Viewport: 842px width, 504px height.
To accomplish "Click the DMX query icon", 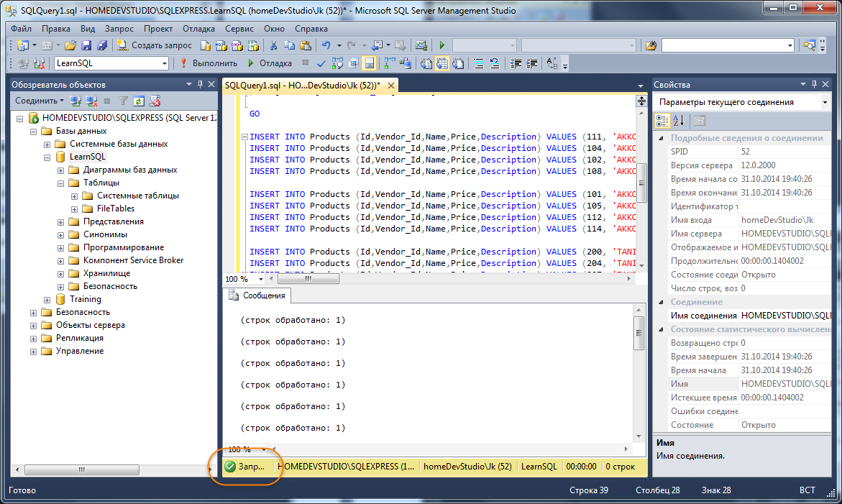I will click(237, 45).
